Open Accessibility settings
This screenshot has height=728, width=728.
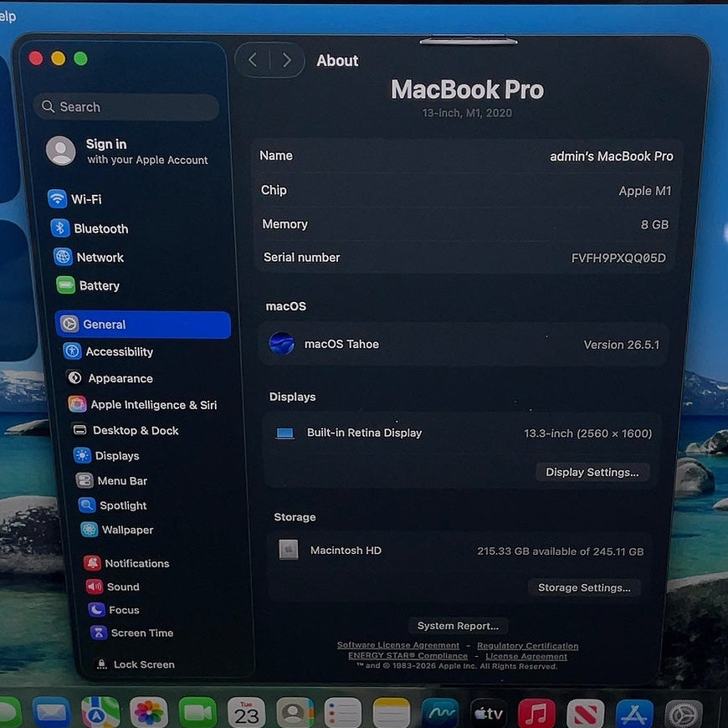click(108, 351)
